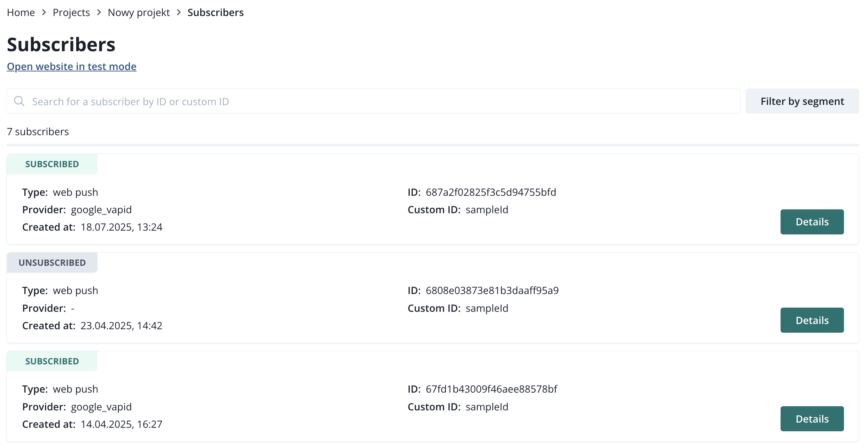Screen dimensions: 868x448
Task: Click the SUBSCRIBED badge of third subscriber
Action: 52,361
